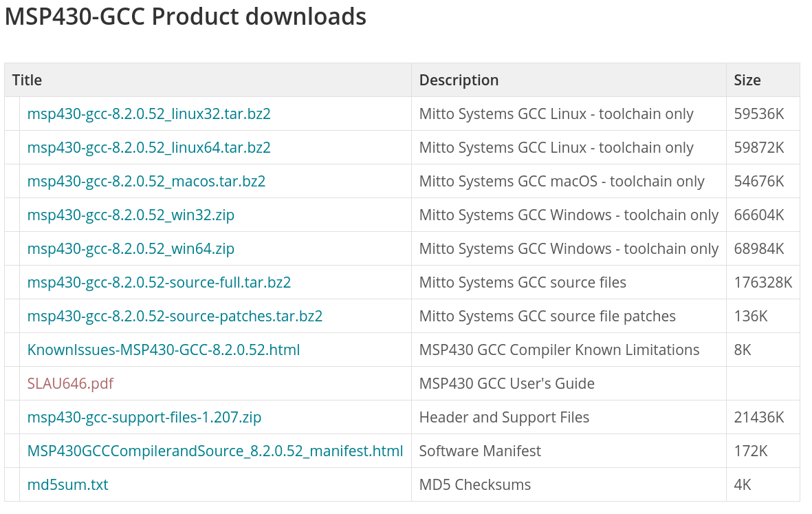Open KnownIssues-MSP430-GCC-8.2.0.52.html page
Viewport: 812px width, 514px height.
(x=164, y=350)
